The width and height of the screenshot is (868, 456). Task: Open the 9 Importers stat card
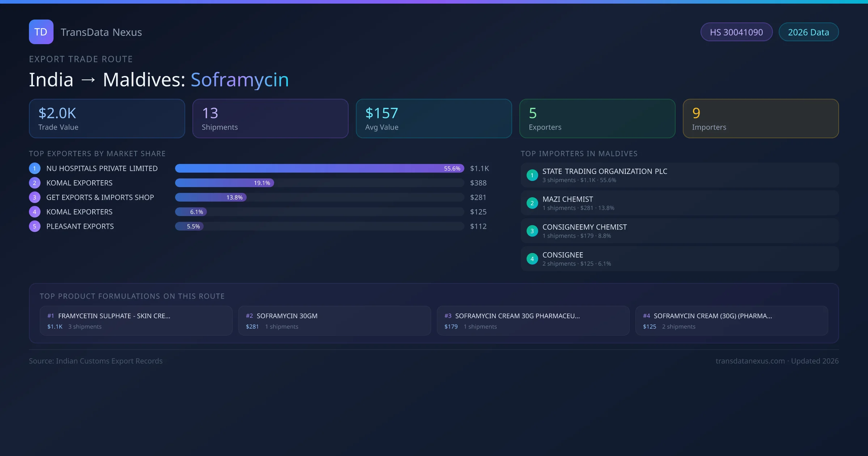pyautogui.click(x=761, y=118)
